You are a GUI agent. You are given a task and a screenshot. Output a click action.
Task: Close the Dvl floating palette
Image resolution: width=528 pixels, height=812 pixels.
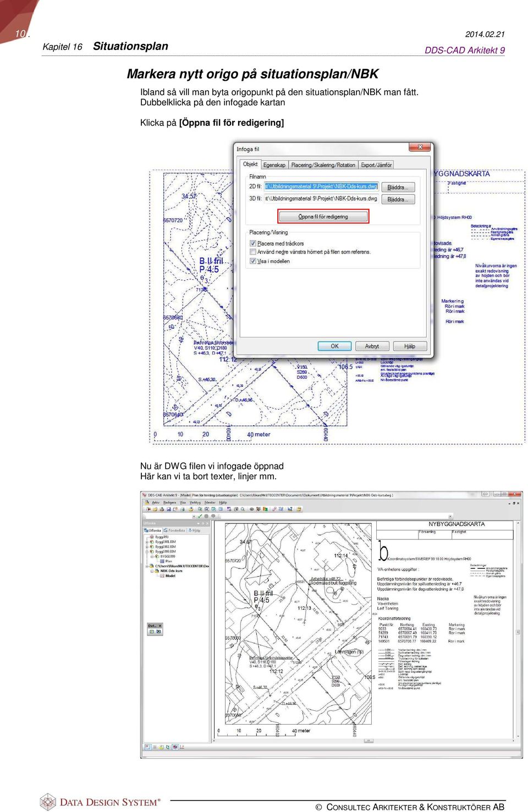160,626
